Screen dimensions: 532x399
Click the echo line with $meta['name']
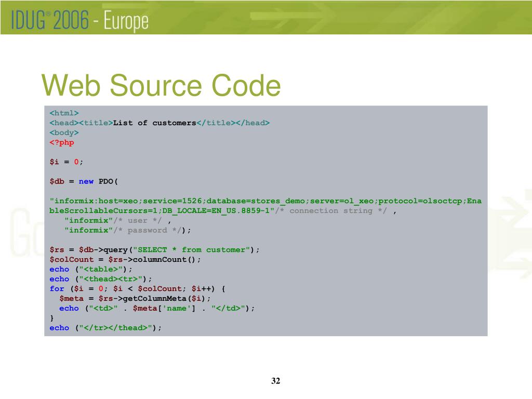[157, 309]
